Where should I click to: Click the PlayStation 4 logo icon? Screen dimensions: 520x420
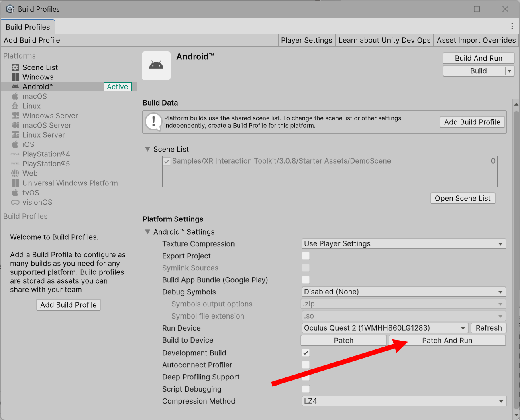point(15,154)
